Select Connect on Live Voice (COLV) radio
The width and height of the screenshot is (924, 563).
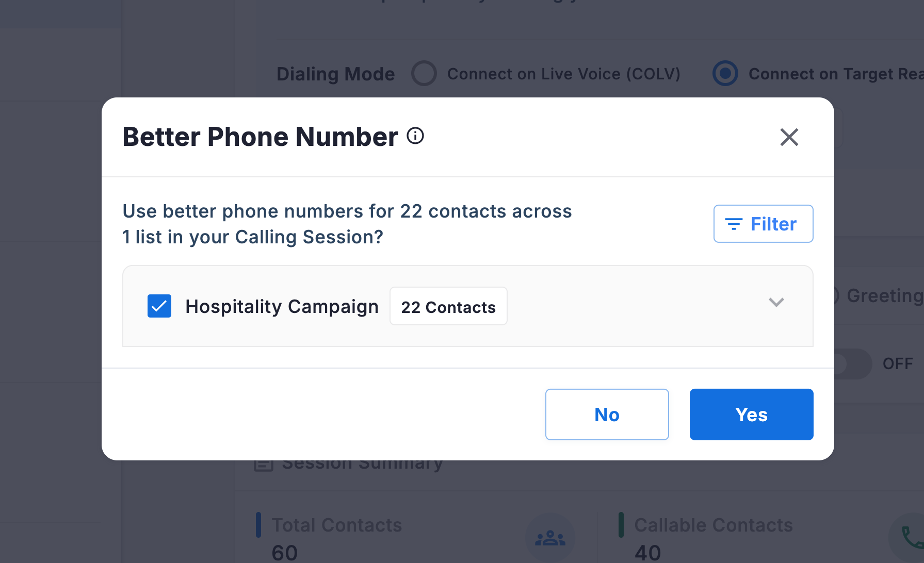(424, 74)
